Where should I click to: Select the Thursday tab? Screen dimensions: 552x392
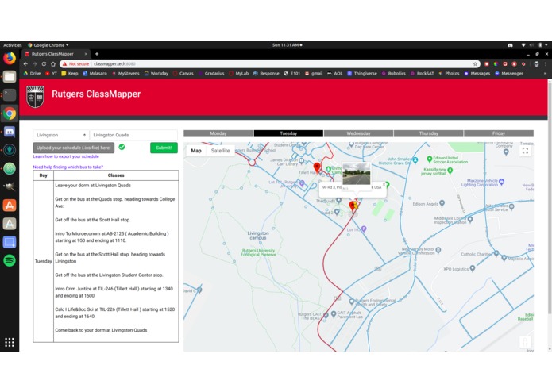pos(428,133)
